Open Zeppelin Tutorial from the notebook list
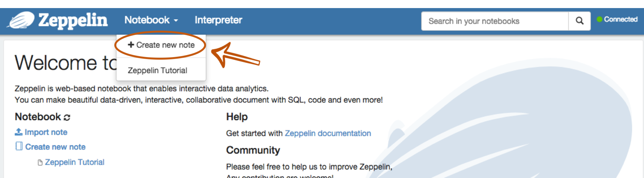The image size is (644, 178). point(74,162)
